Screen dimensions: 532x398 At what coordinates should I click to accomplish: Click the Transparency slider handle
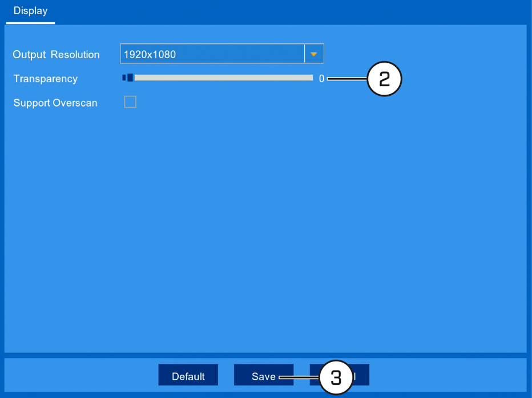tap(130, 78)
